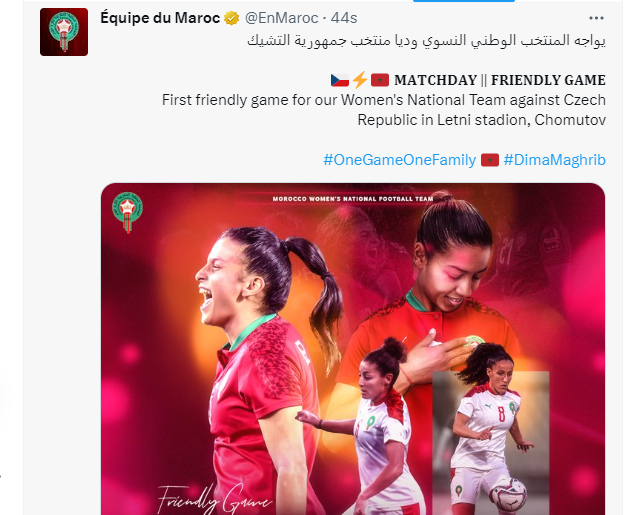Screen dimensions: 630x515
Task: Click the Morocco flag beside MATCHDAY
Action: pyautogui.click(x=380, y=80)
